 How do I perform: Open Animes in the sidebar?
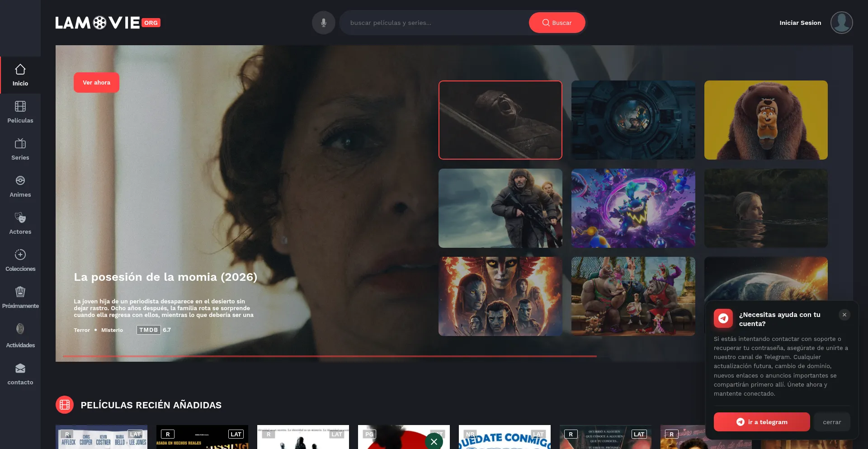(x=20, y=186)
